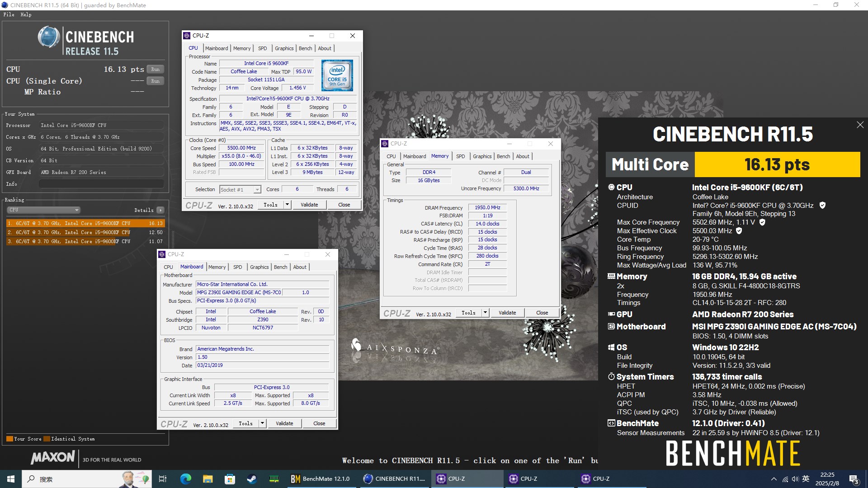
Task: Open About tab in CPU-Z Mainboard window
Action: 300,267
